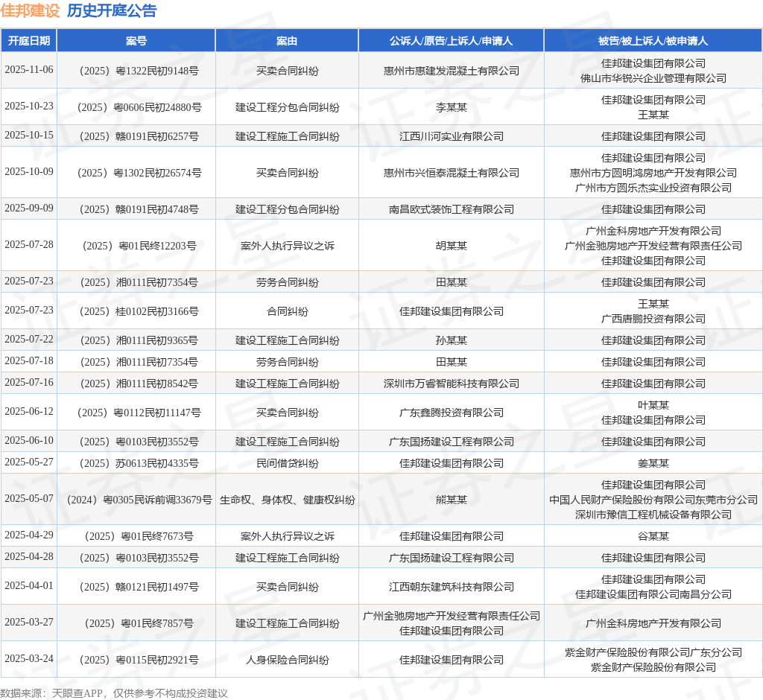The width and height of the screenshot is (763, 700).
Task: Click the date cell 2025-10-09
Action: tap(29, 171)
